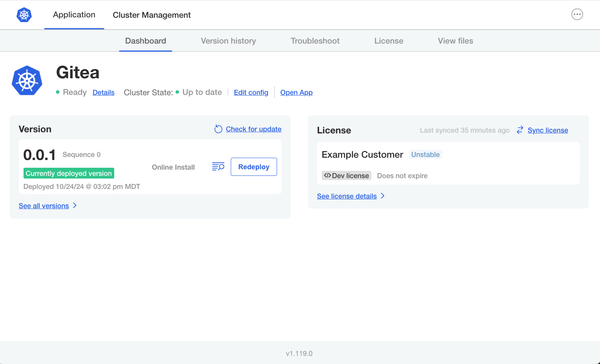Open the ellipsis menu in the top right corner
Image resolution: width=600 pixels, height=364 pixels.
point(577,14)
